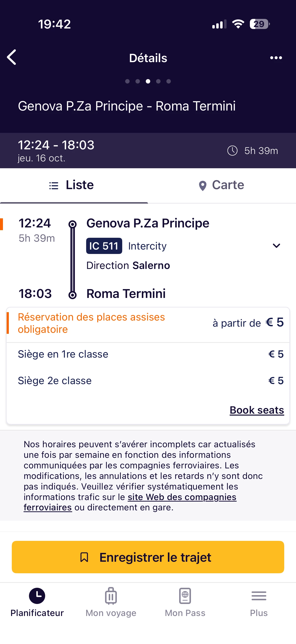Tap the bookmark icon on Enregistrer button

(x=84, y=557)
